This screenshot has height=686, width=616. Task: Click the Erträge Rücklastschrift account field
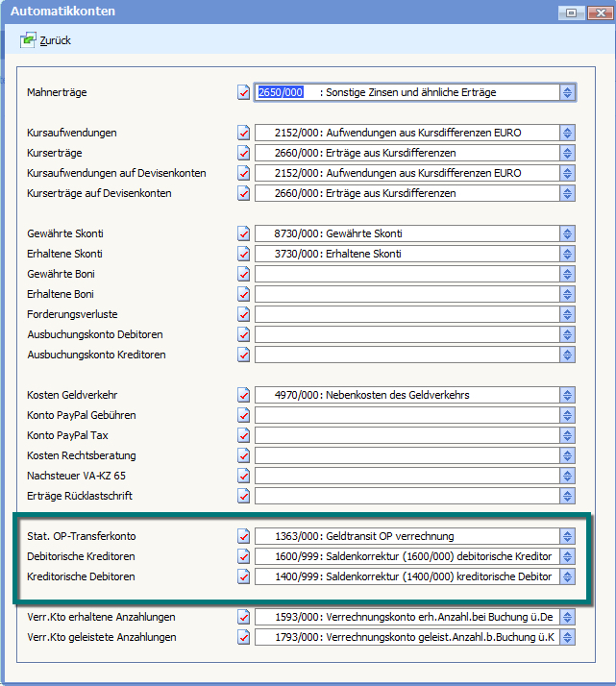click(x=407, y=496)
